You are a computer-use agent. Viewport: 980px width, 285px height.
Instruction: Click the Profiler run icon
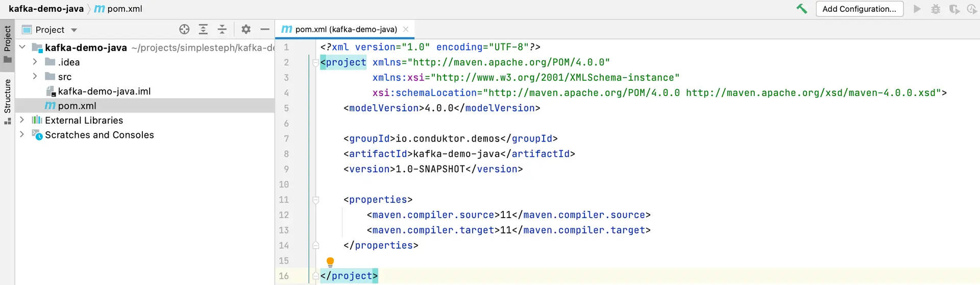[972, 9]
